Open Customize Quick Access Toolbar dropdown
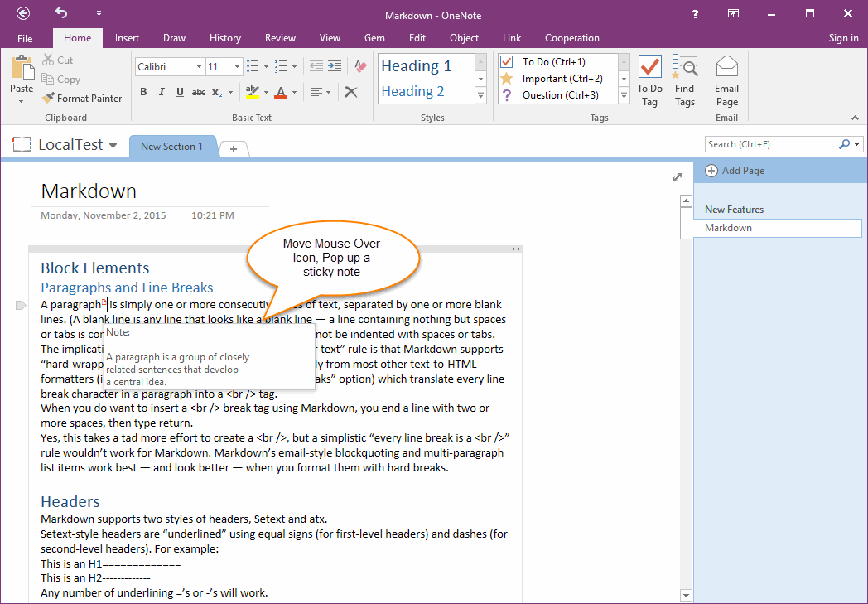 coord(99,13)
